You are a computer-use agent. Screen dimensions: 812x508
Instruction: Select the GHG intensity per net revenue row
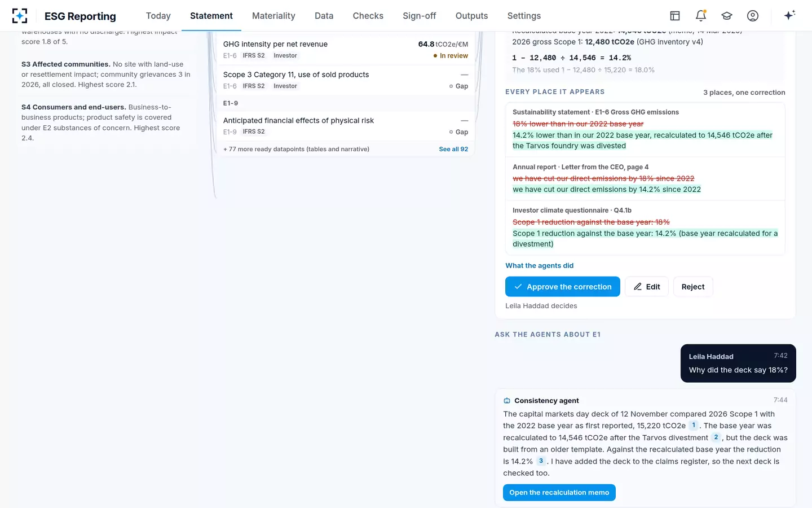[x=346, y=49]
